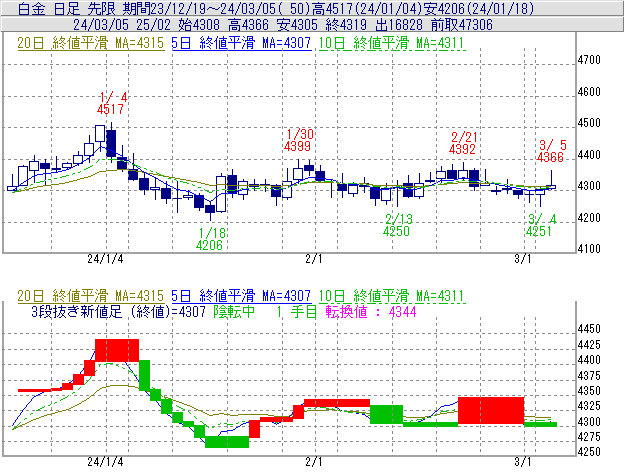Viewport: 624px width, 475px height.
Task: Click the 3段抜き新値足 (終値)=4307 label
Action: click(118, 311)
